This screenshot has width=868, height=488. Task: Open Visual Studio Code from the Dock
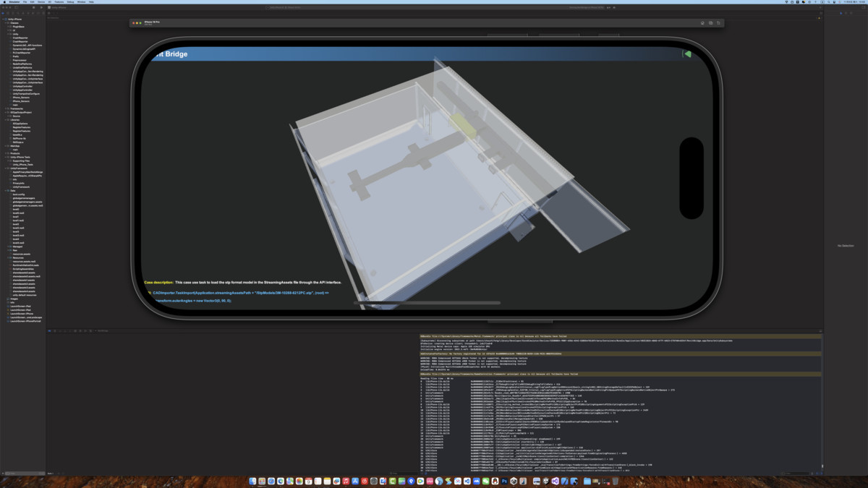click(x=467, y=481)
